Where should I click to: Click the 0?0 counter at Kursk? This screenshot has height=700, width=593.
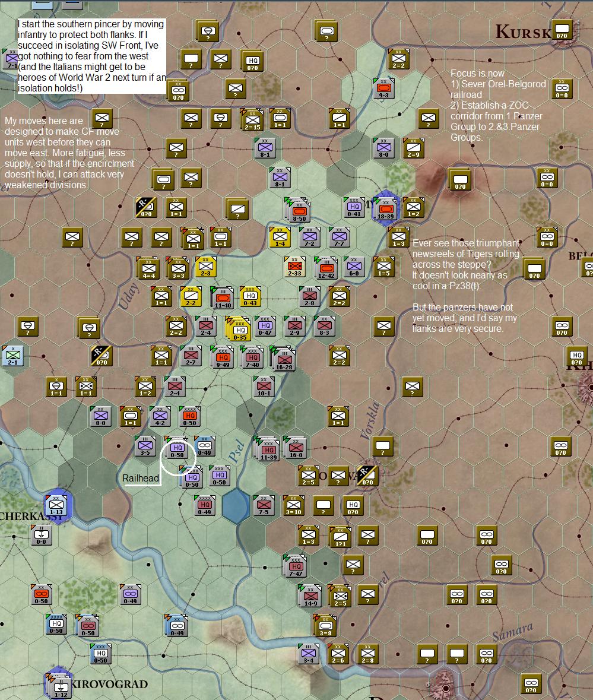(x=562, y=30)
